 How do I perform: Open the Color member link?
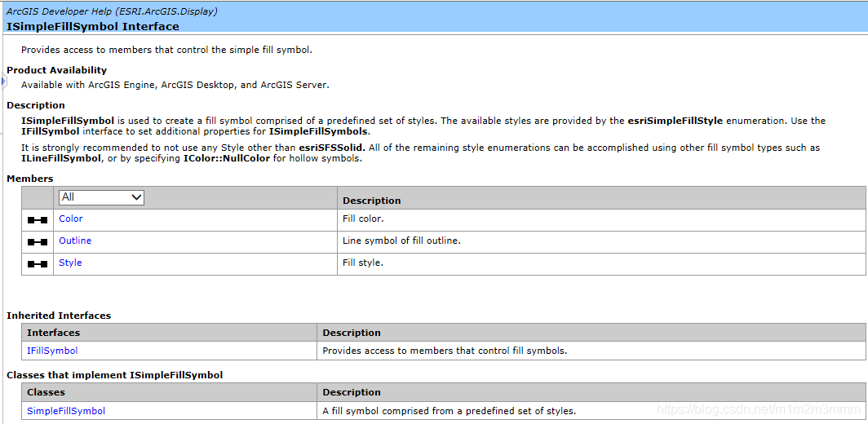[x=71, y=219]
